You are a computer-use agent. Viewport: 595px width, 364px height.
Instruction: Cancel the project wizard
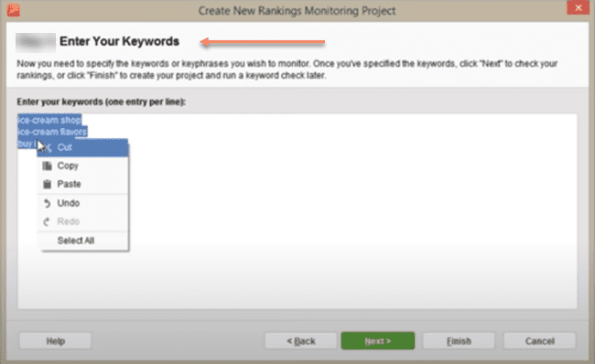(539, 341)
